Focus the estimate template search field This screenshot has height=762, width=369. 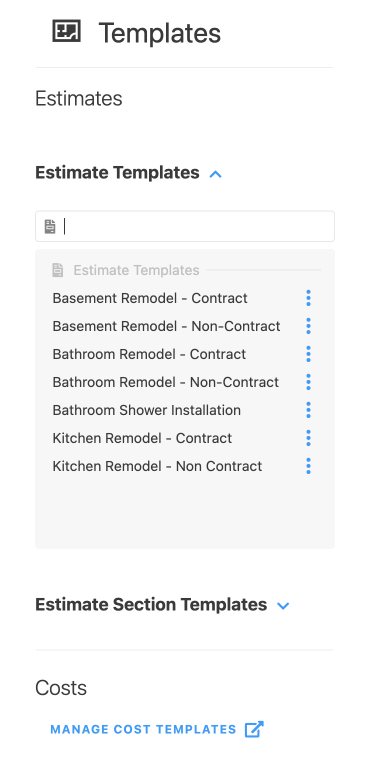point(185,226)
